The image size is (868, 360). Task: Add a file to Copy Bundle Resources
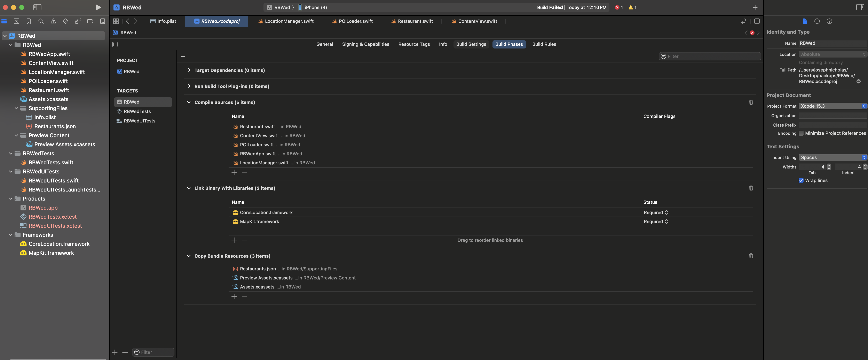tap(234, 297)
